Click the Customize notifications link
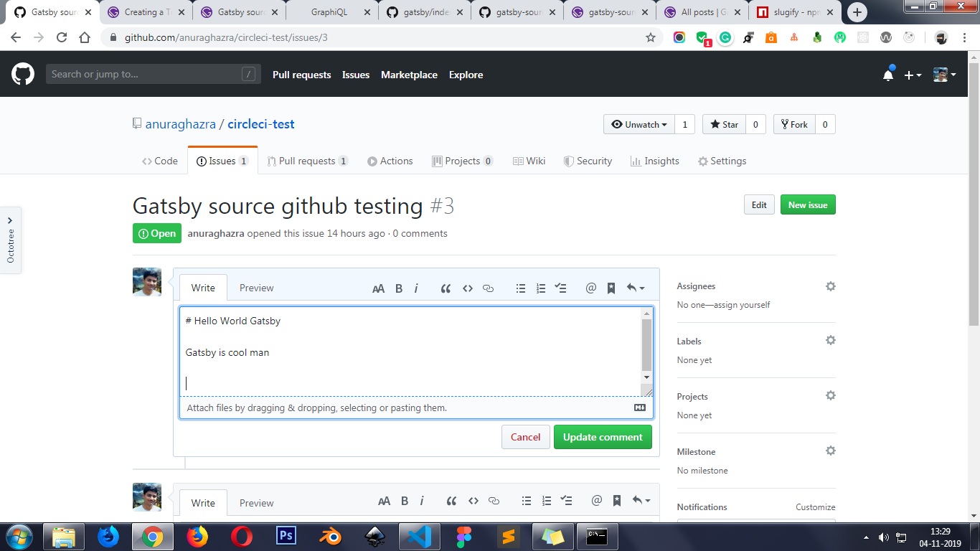980x551 pixels. pyautogui.click(x=816, y=507)
